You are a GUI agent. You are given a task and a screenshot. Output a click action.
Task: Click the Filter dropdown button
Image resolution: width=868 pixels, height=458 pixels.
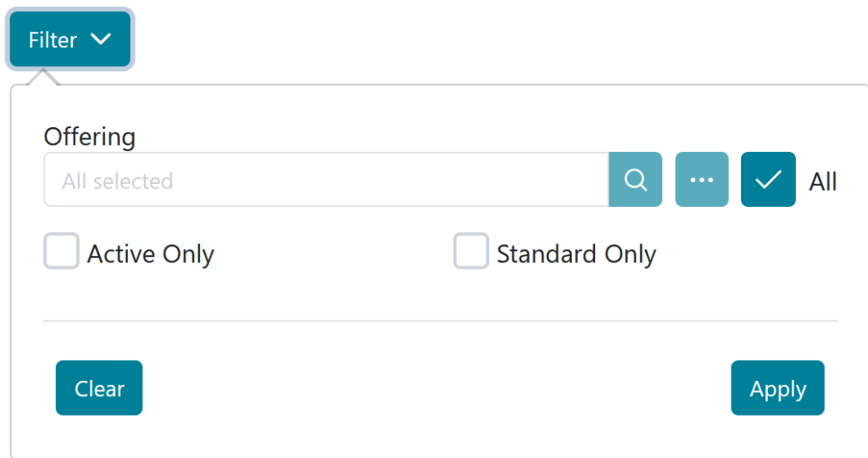(x=70, y=39)
